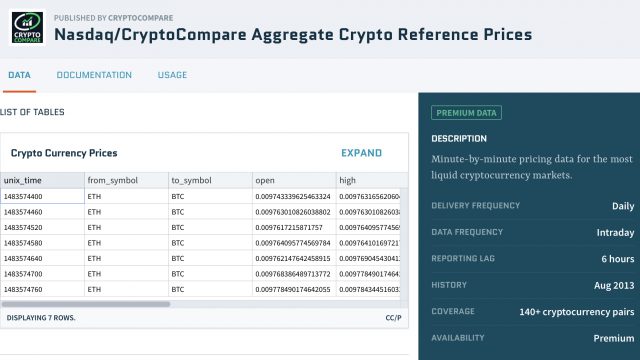Click the ETH cell in row 1483574580
640x360 pixels.
click(x=127, y=243)
